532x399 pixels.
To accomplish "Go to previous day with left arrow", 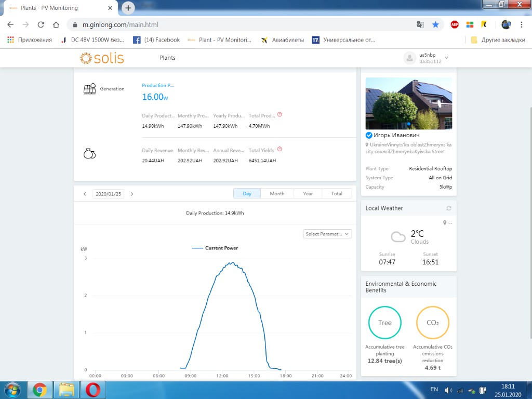I will click(x=85, y=194).
